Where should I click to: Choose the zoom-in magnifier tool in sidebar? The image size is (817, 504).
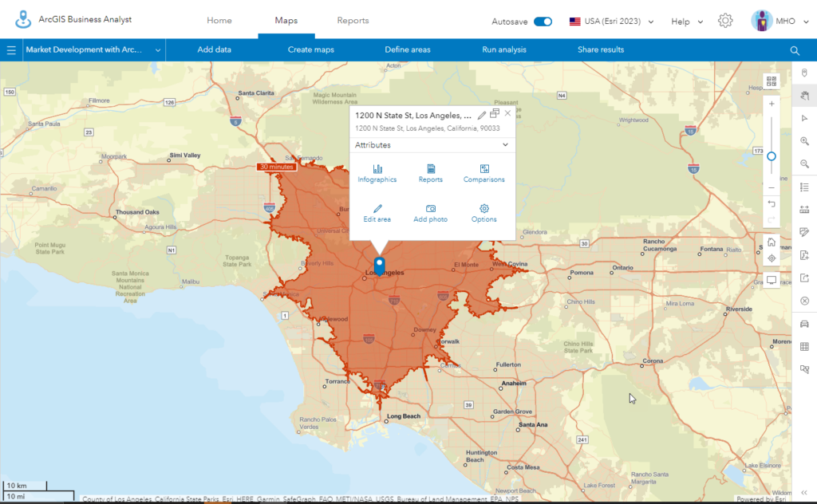(804, 141)
